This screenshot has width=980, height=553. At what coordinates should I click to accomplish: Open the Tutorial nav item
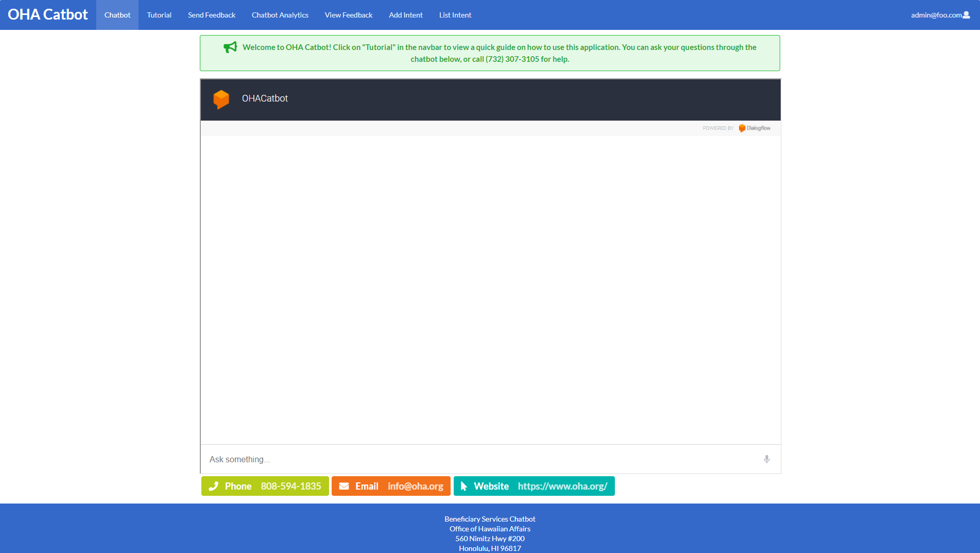tap(159, 15)
